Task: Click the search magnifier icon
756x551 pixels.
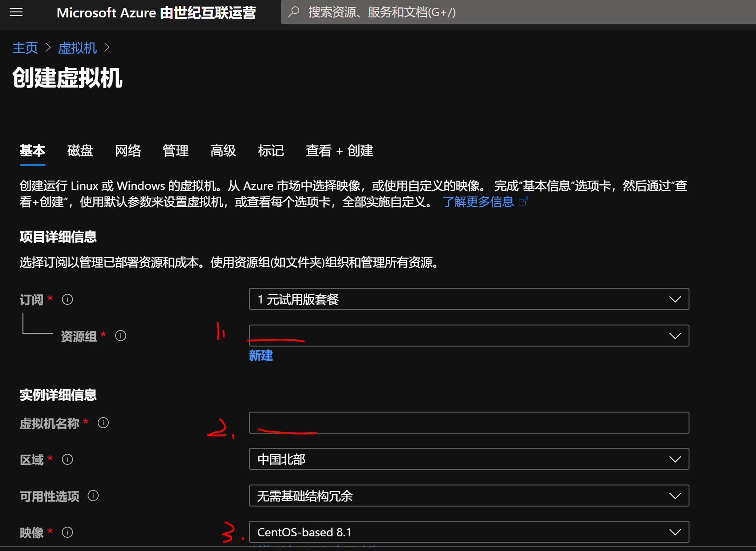Action: tap(294, 12)
